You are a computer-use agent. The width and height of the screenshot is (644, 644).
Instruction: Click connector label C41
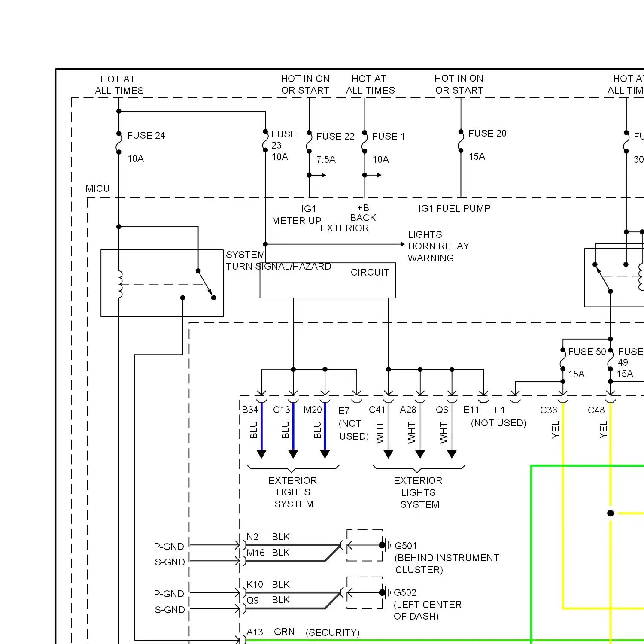pos(377,410)
